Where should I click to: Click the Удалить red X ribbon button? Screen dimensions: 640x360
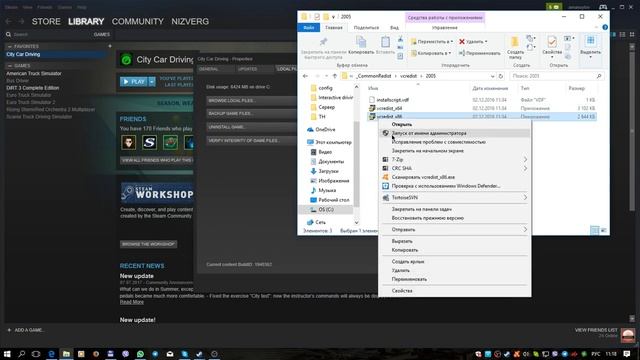pos(473,42)
